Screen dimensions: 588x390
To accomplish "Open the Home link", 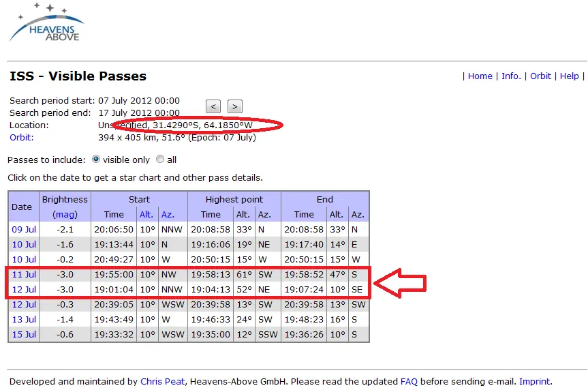I will [x=480, y=76].
